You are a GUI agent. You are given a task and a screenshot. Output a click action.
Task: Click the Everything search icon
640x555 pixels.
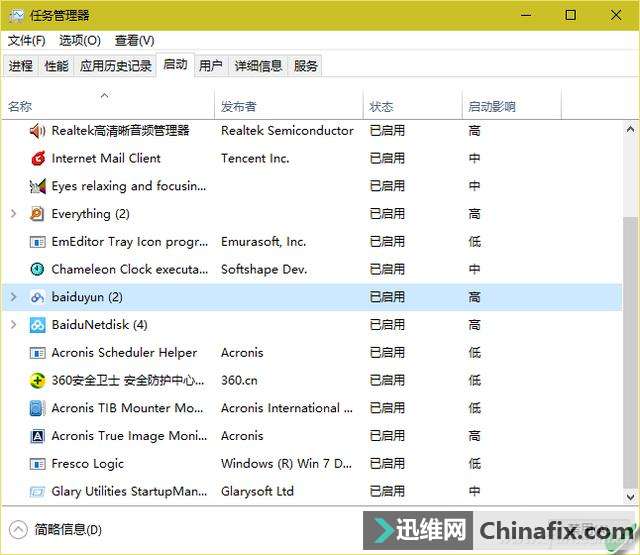click(x=38, y=214)
